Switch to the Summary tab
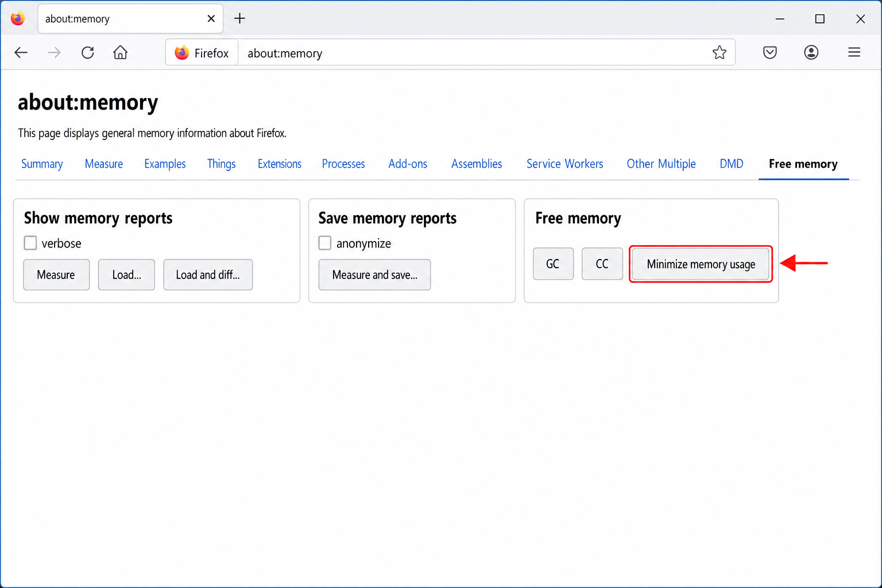 tap(42, 164)
